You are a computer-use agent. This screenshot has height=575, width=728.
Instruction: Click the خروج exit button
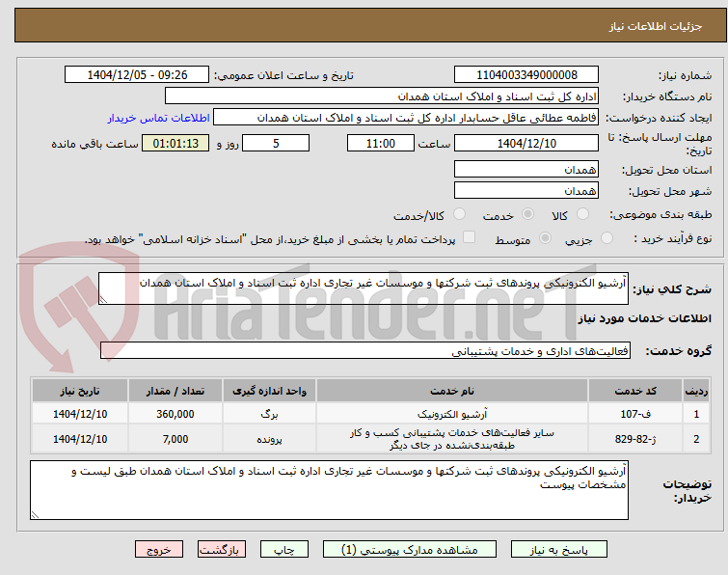tap(159, 550)
